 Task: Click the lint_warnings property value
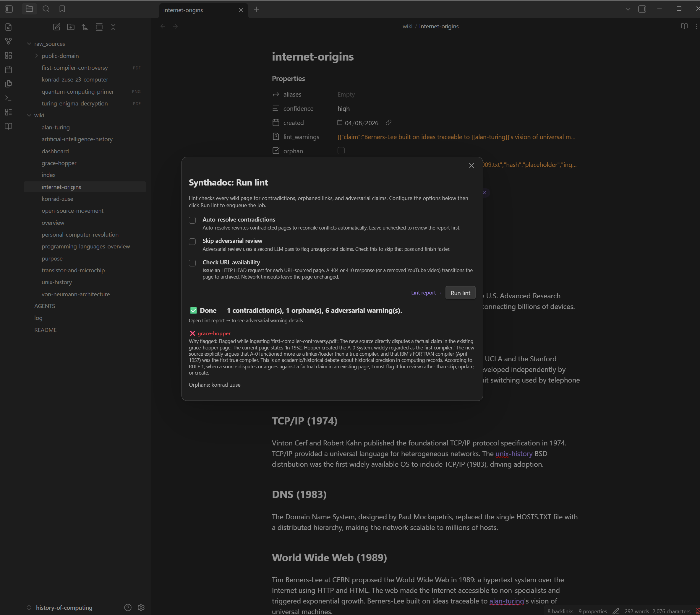pos(456,137)
